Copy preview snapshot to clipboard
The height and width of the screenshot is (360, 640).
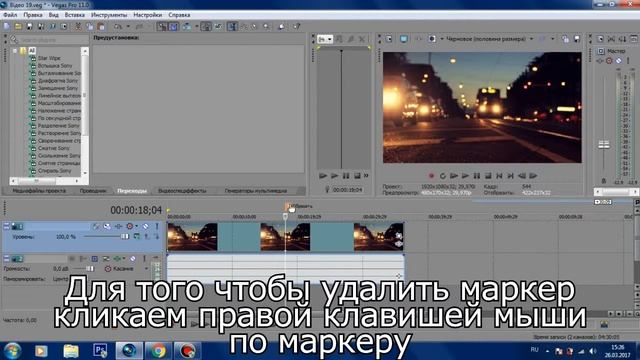(565, 39)
